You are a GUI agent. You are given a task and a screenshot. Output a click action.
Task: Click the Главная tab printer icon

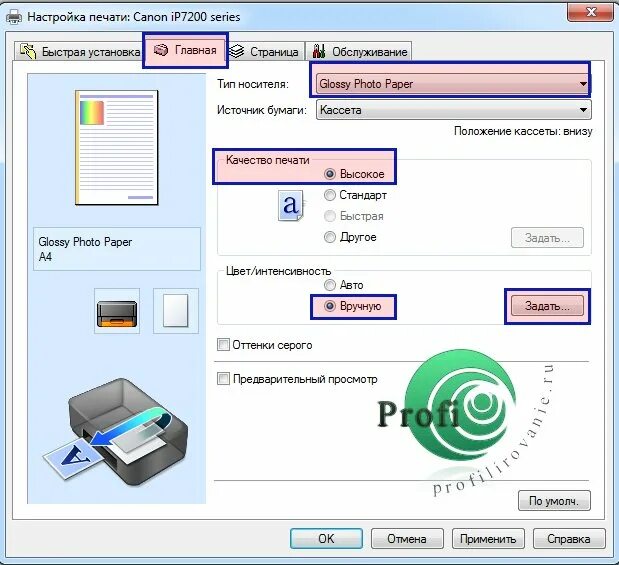pyautogui.click(x=161, y=50)
